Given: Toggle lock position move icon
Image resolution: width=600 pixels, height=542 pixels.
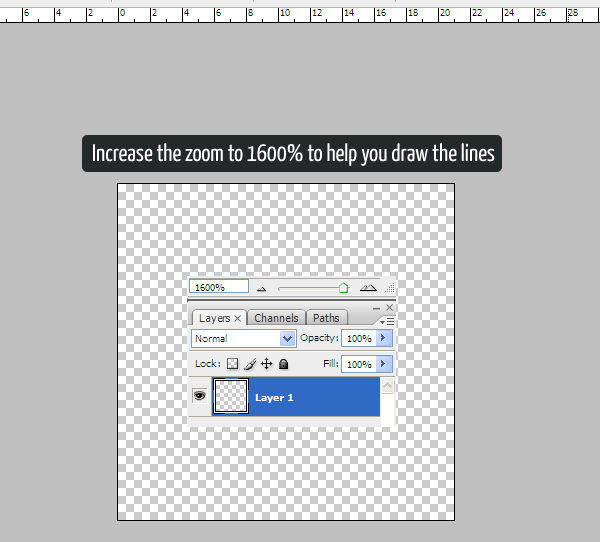Looking at the screenshot, I should coord(266,363).
